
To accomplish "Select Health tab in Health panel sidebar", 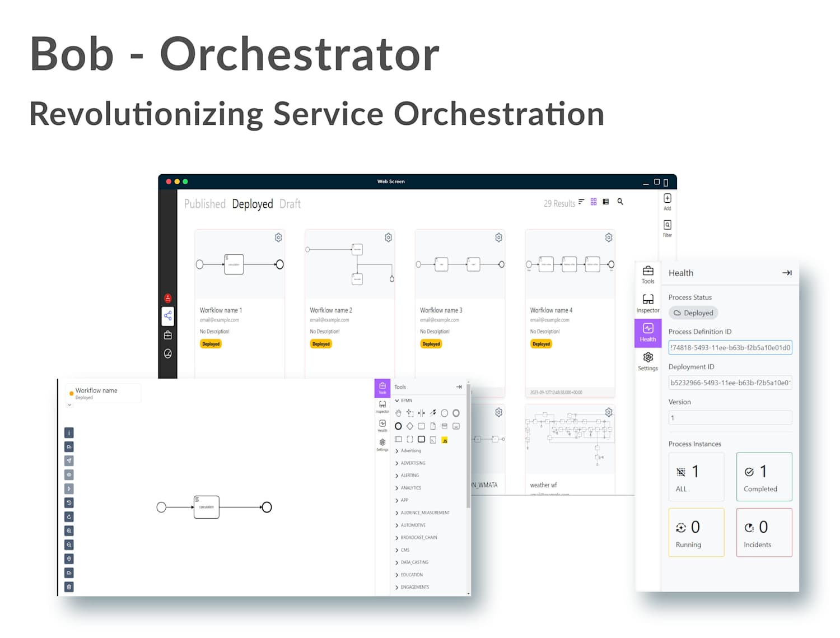I will (648, 333).
